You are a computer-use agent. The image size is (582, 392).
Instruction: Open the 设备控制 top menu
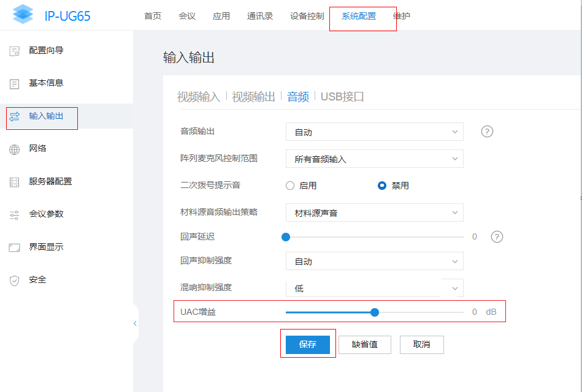pyautogui.click(x=307, y=16)
